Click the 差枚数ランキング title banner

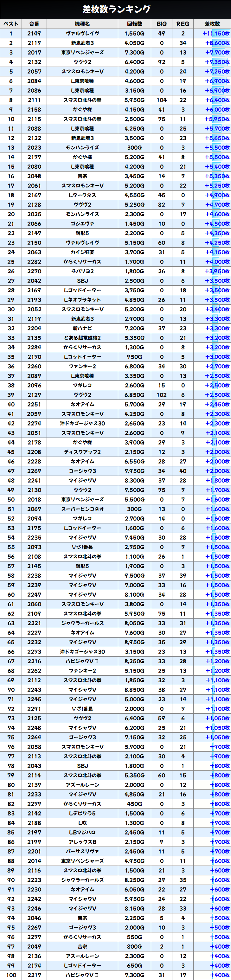pyautogui.click(x=115, y=9)
